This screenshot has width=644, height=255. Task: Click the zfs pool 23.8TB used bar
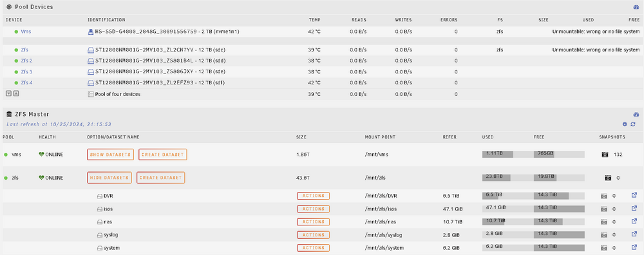coord(507,177)
